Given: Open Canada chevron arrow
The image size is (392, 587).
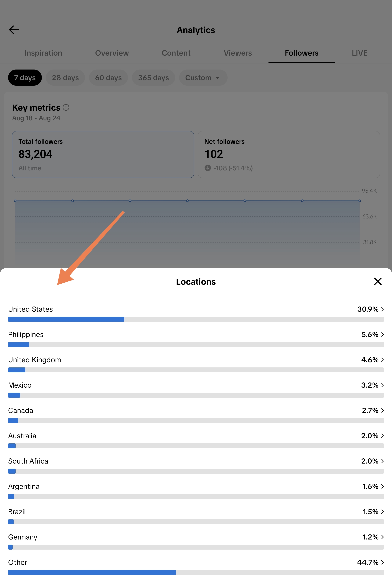Looking at the screenshot, I should click(382, 410).
